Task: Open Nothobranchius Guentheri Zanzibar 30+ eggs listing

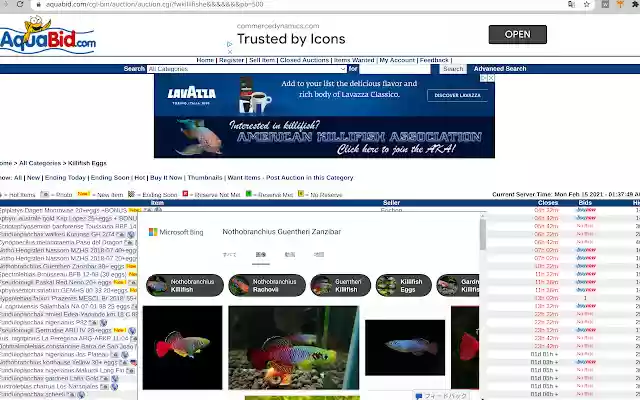Action: (x=62, y=266)
